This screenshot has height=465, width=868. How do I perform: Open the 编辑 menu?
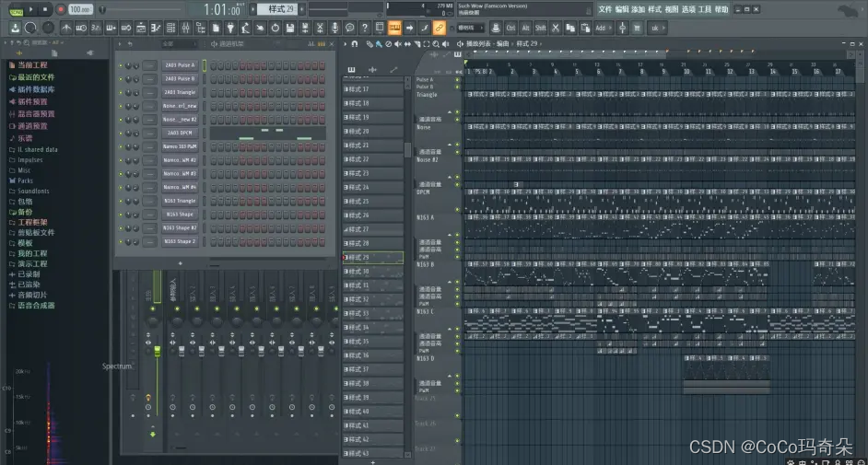(622, 9)
